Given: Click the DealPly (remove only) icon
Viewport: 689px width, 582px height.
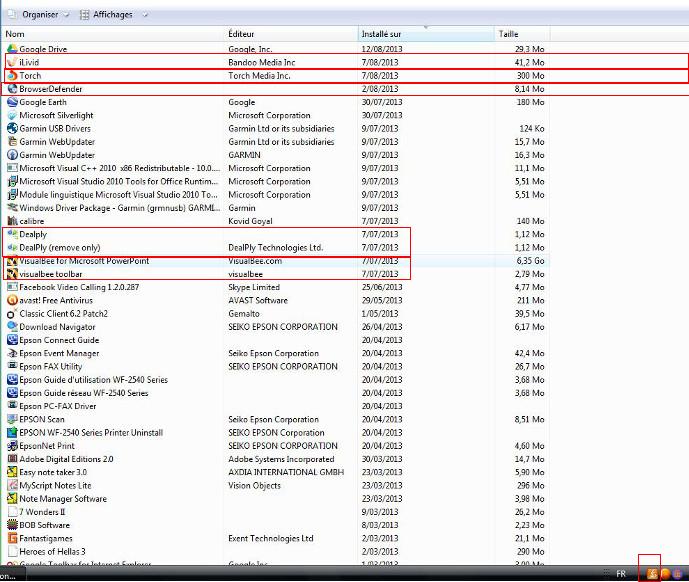Looking at the screenshot, I should (12, 247).
